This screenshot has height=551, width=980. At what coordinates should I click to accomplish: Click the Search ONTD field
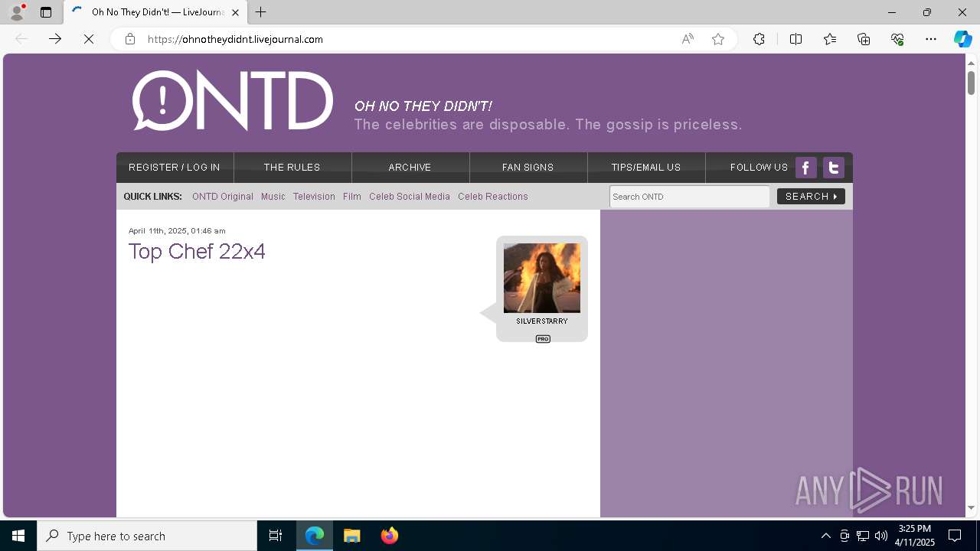[690, 197]
